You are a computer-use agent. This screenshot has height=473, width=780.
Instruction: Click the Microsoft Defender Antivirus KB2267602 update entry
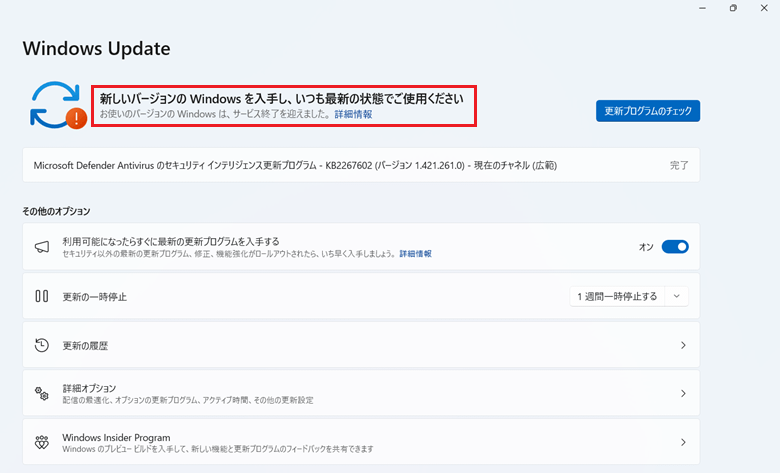click(361, 165)
